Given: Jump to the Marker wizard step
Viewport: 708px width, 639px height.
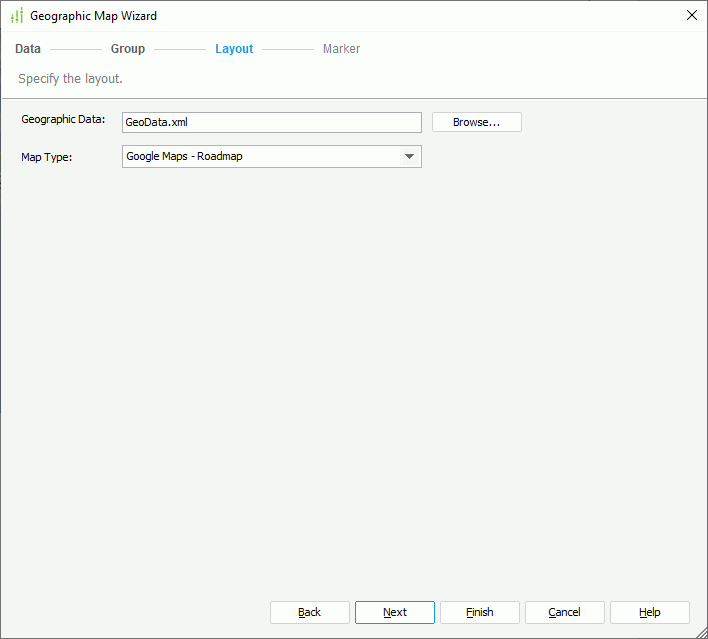Looking at the screenshot, I should pos(341,49).
